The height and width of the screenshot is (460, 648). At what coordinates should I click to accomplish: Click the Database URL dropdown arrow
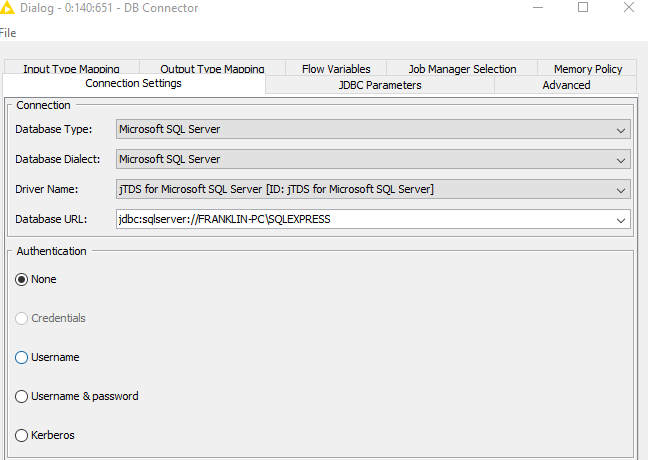tap(620, 219)
